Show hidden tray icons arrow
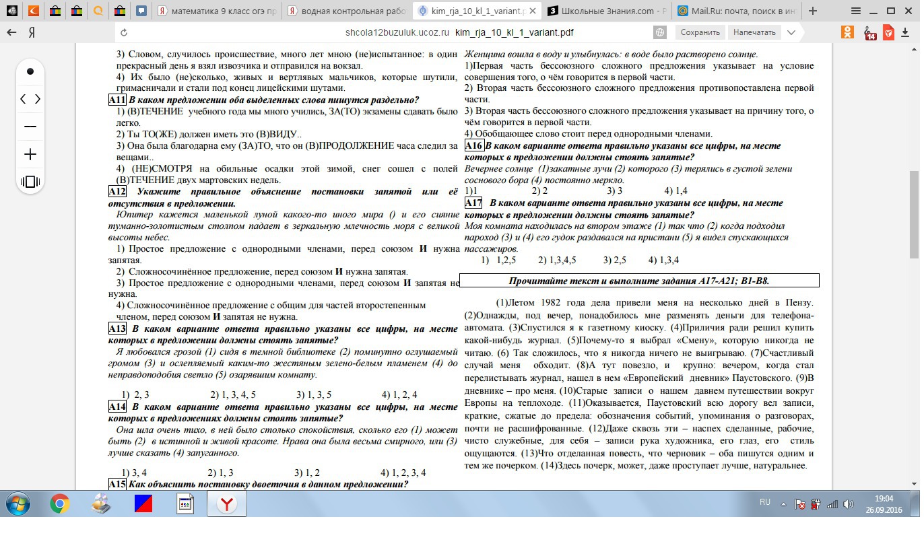 click(783, 503)
